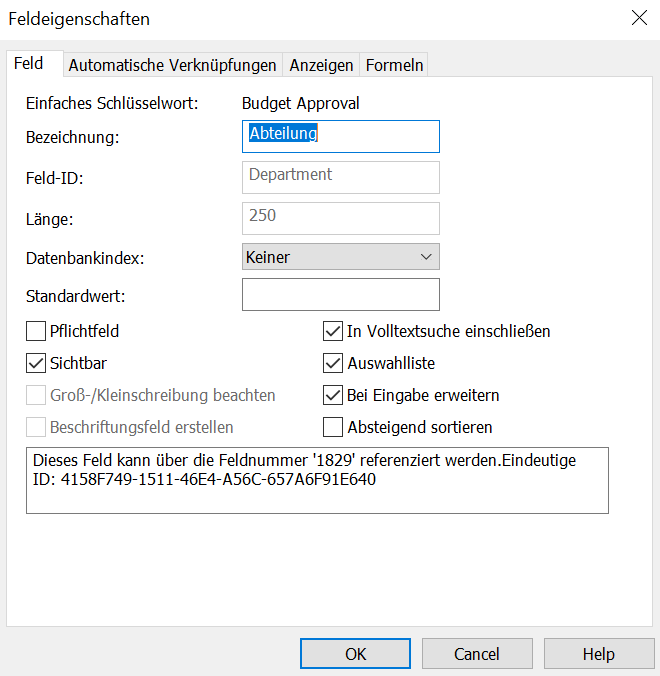Screen dimensions: 660x676
Task: Disable In Volltextsuche einschließen
Action: click(x=333, y=331)
